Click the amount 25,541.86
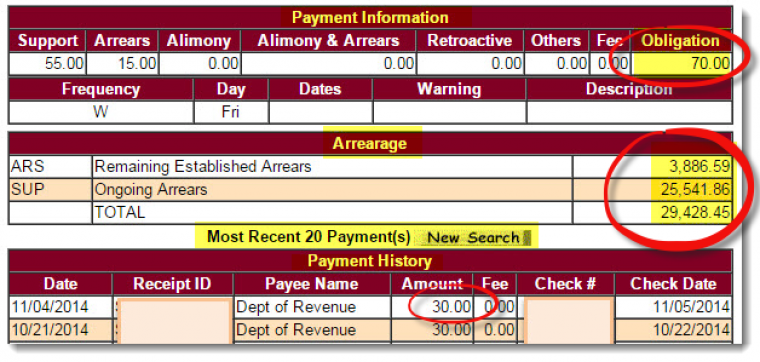The height and width of the screenshot is (362, 760). click(695, 189)
